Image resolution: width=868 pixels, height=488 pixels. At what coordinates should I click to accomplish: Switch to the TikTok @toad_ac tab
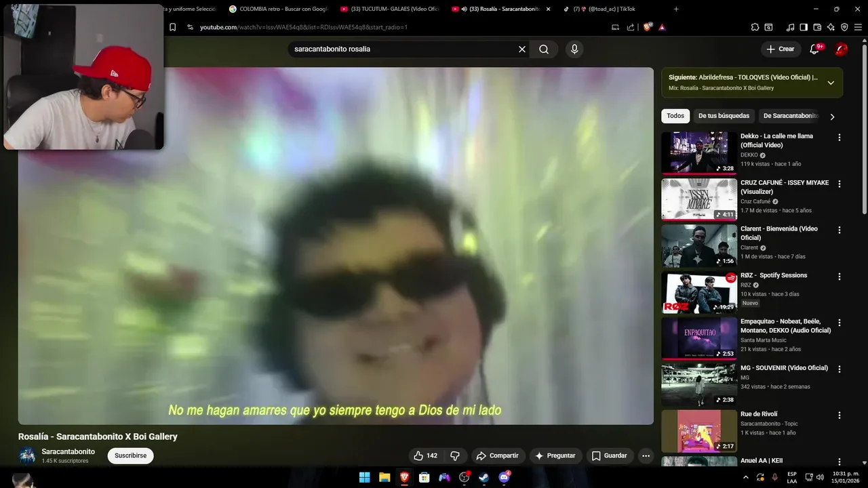click(610, 9)
